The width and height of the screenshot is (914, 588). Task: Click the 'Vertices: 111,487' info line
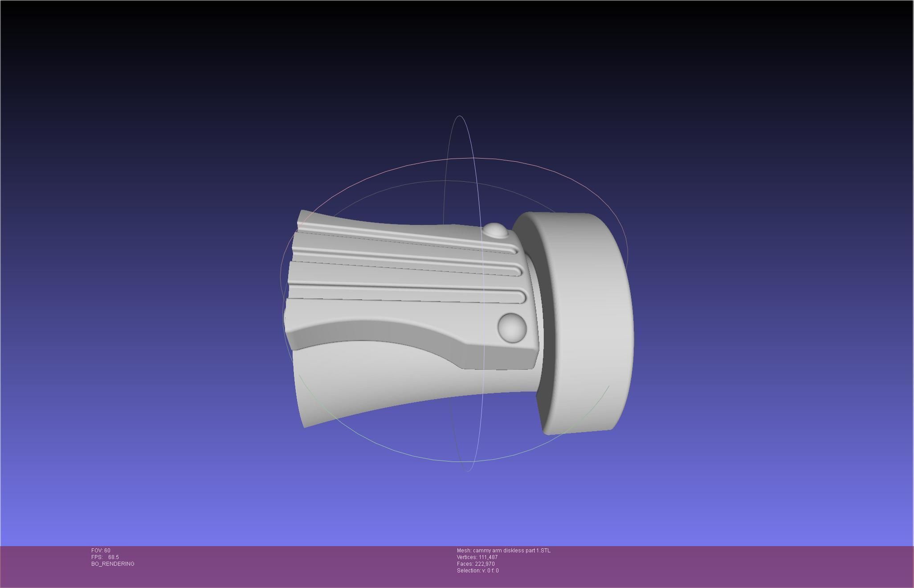477,557
